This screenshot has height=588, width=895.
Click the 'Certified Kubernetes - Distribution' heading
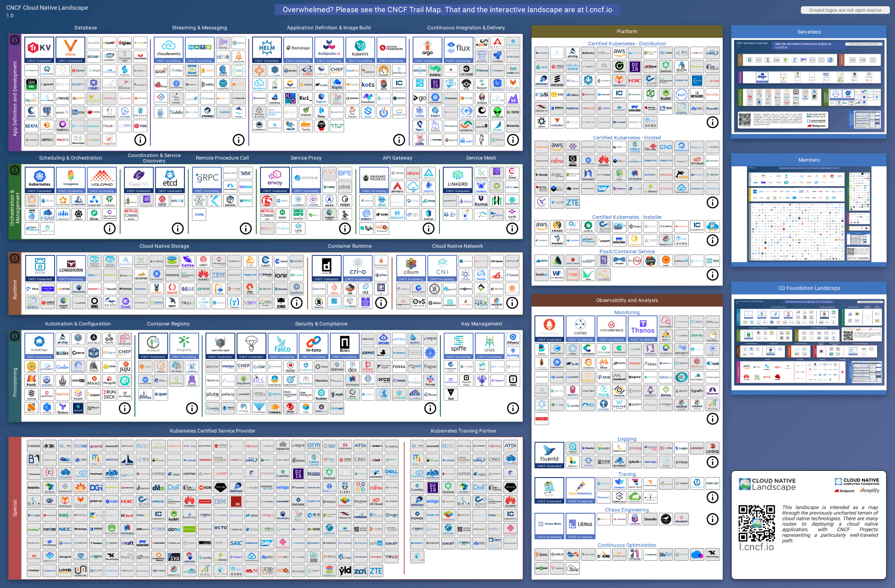[626, 44]
